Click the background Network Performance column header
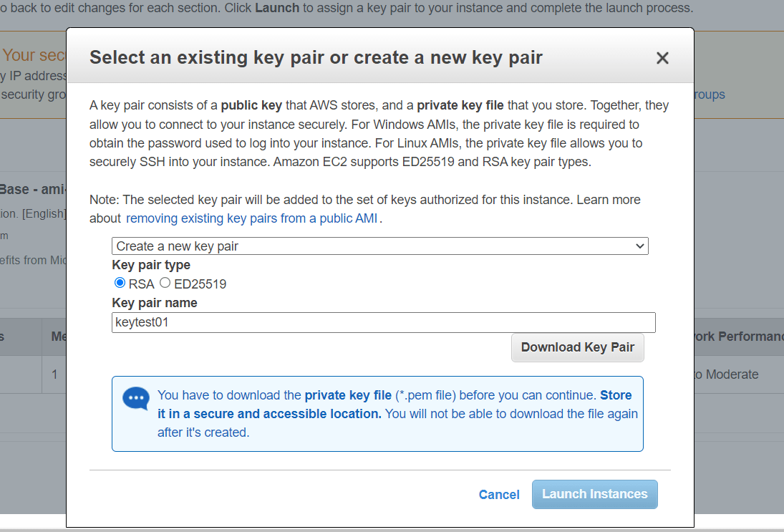The height and width of the screenshot is (532, 784). point(738,337)
